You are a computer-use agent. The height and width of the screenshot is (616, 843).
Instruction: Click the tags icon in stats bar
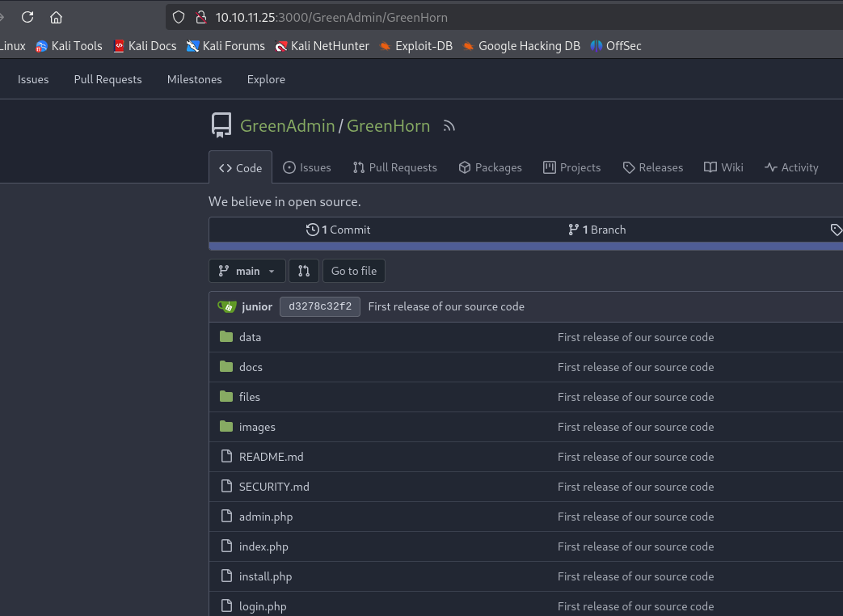[x=836, y=230]
